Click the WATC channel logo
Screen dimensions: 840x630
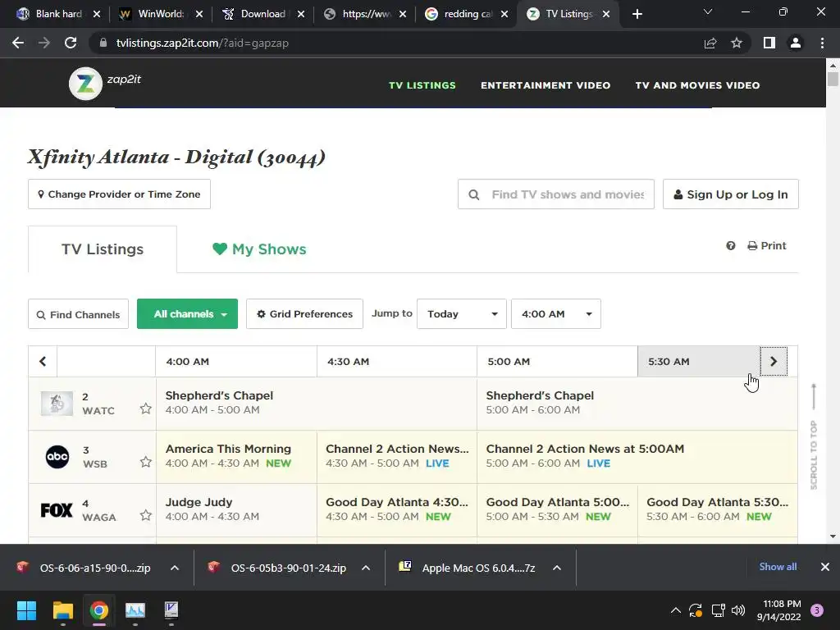[x=57, y=404]
